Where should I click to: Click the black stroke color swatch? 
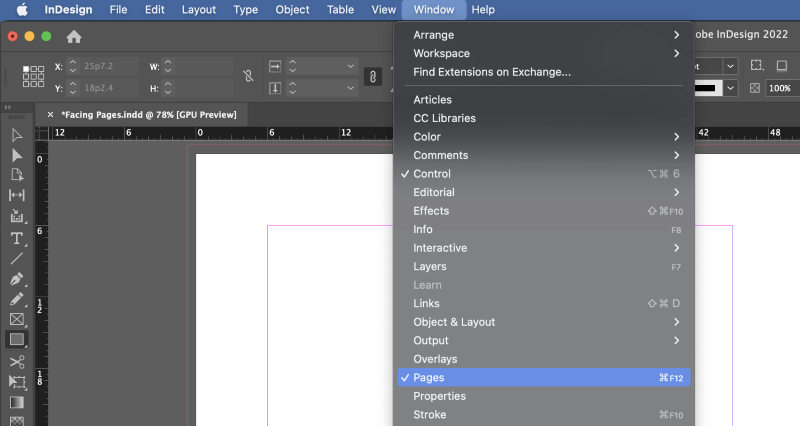point(708,88)
